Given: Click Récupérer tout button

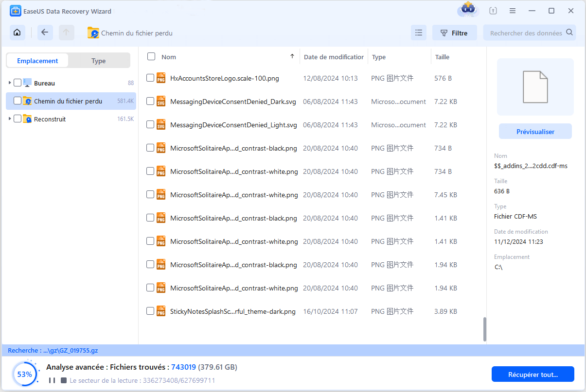Looking at the screenshot, I should (x=533, y=375).
